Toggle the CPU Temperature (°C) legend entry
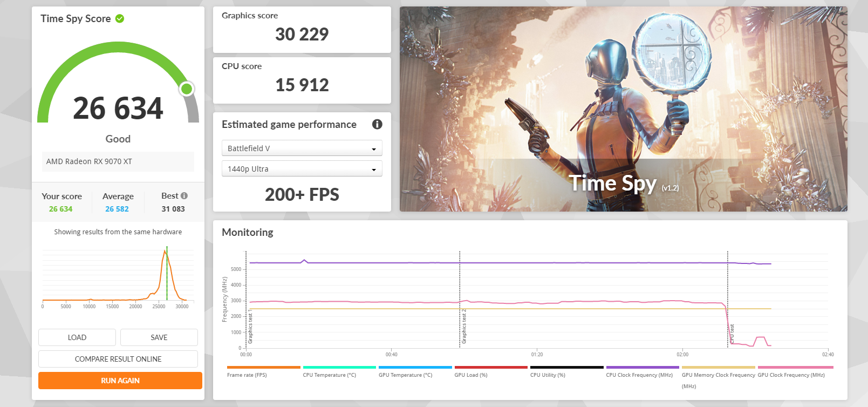This screenshot has width=868, height=407. [x=330, y=375]
